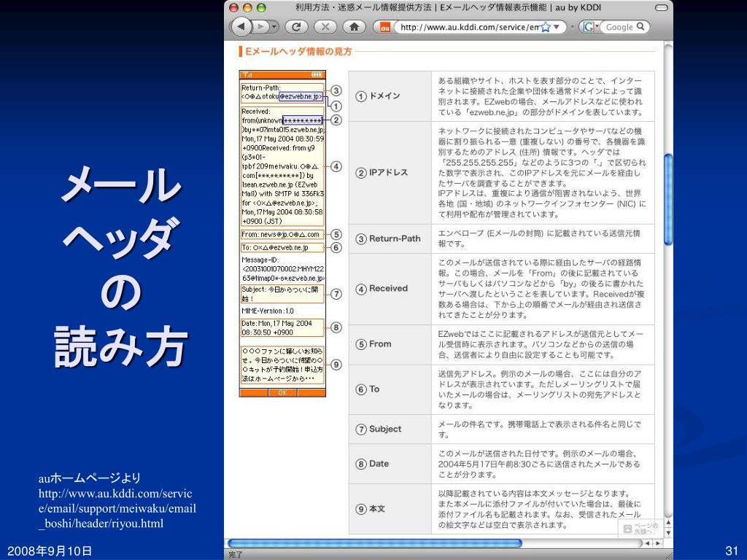Click the vertical scrollbar blue thumb
This screenshot has height=560, width=747.
tap(668, 200)
